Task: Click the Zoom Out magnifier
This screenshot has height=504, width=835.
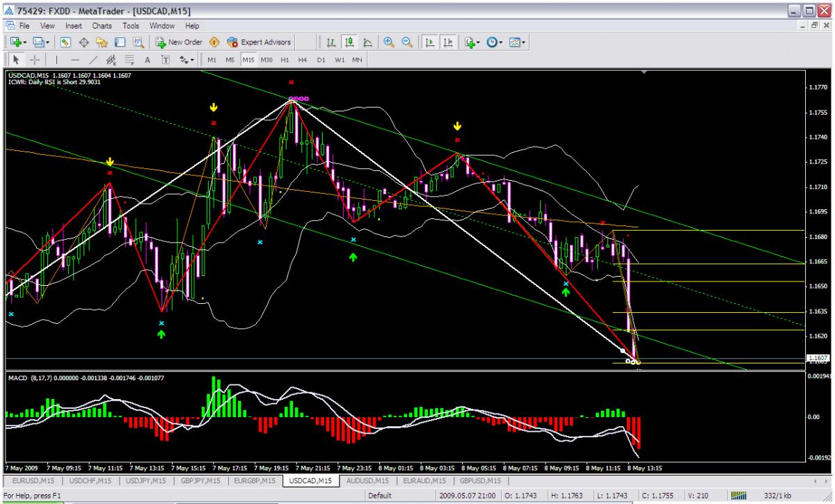Action: pyautogui.click(x=406, y=42)
